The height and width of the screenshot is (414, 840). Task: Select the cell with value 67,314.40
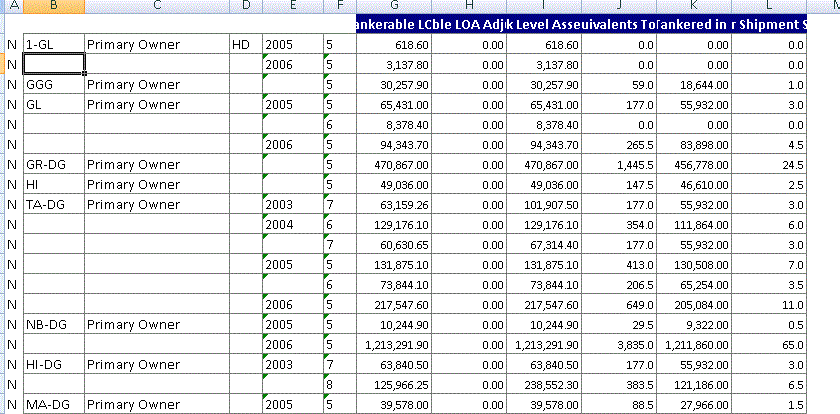pyautogui.click(x=544, y=244)
